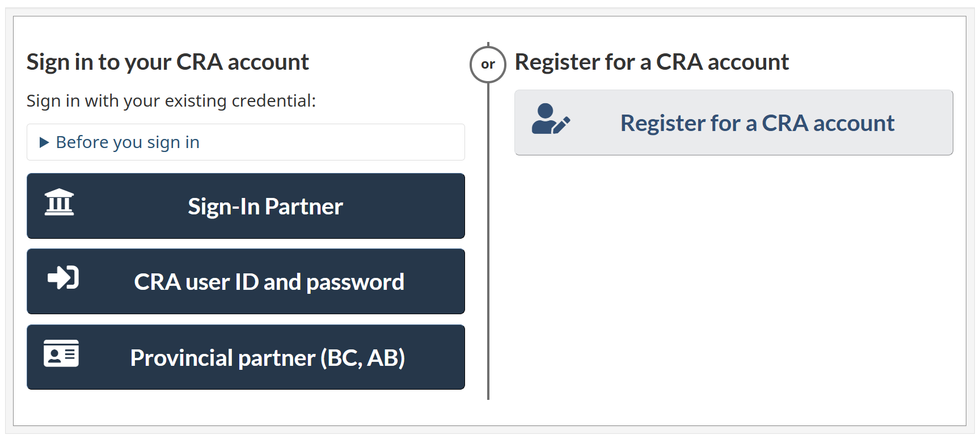The width and height of the screenshot is (980, 439).
Task: Click the "Sign in with your existing credential:" text
Action: (x=171, y=101)
